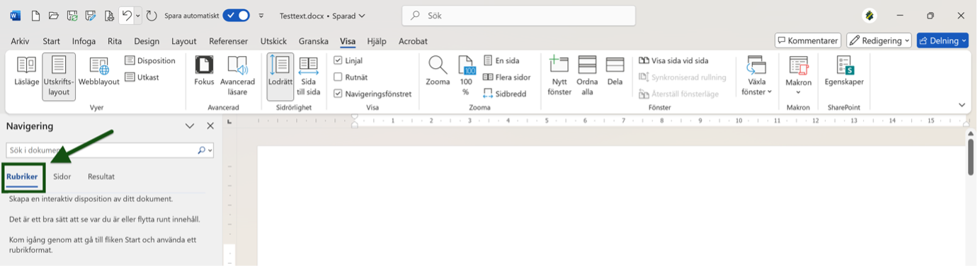Viewport: 980px width, 268px height.
Task: Open the Layout ribbon tab
Action: (184, 41)
